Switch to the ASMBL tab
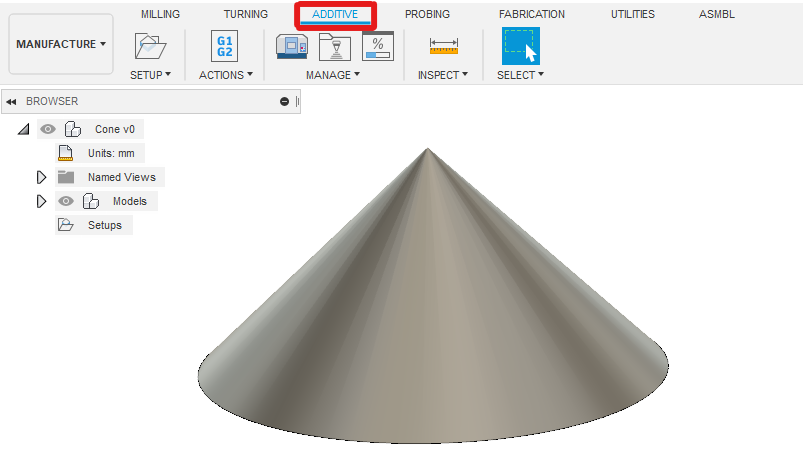 (716, 14)
